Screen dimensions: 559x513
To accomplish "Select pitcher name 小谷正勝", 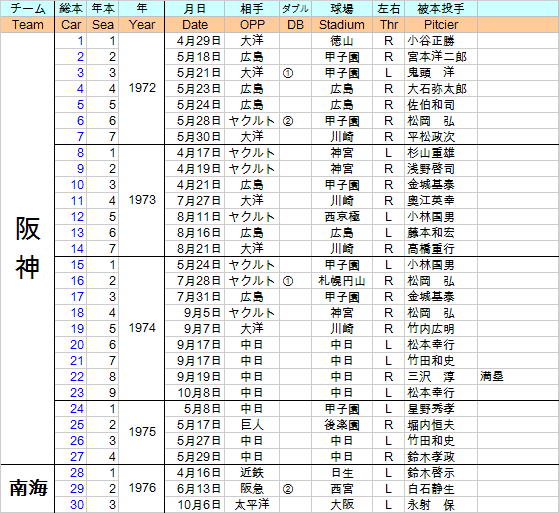I will click(431, 41).
